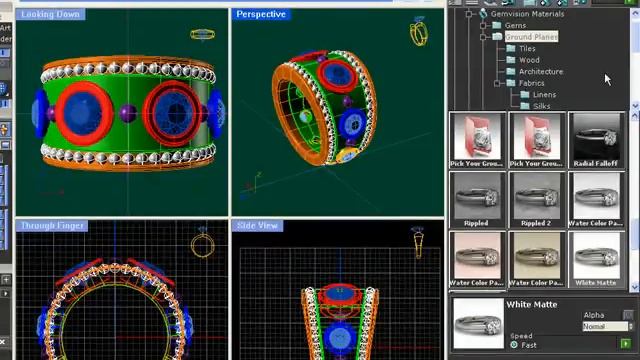The height and width of the screenshot is (360, 640).
Task: Select the Fast speed radio option
Action: [514, 345]
